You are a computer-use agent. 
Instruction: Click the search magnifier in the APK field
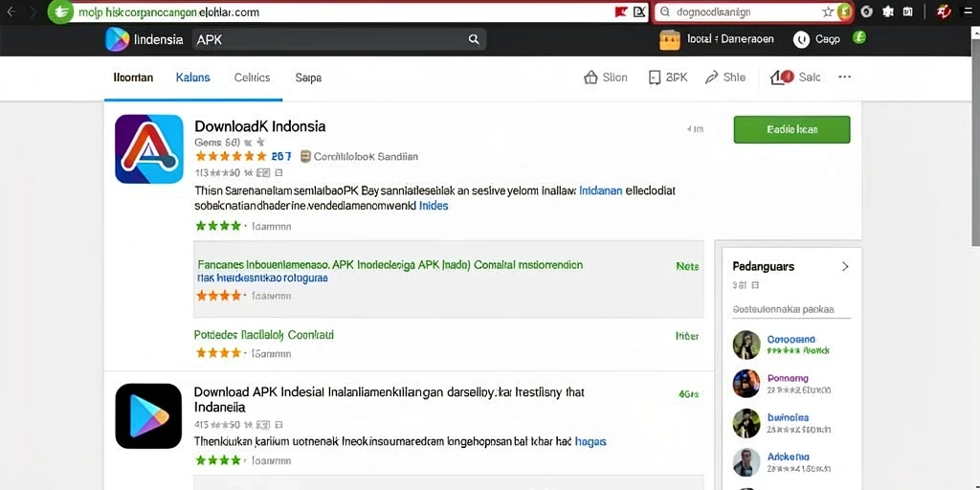(x=474, y=39)
